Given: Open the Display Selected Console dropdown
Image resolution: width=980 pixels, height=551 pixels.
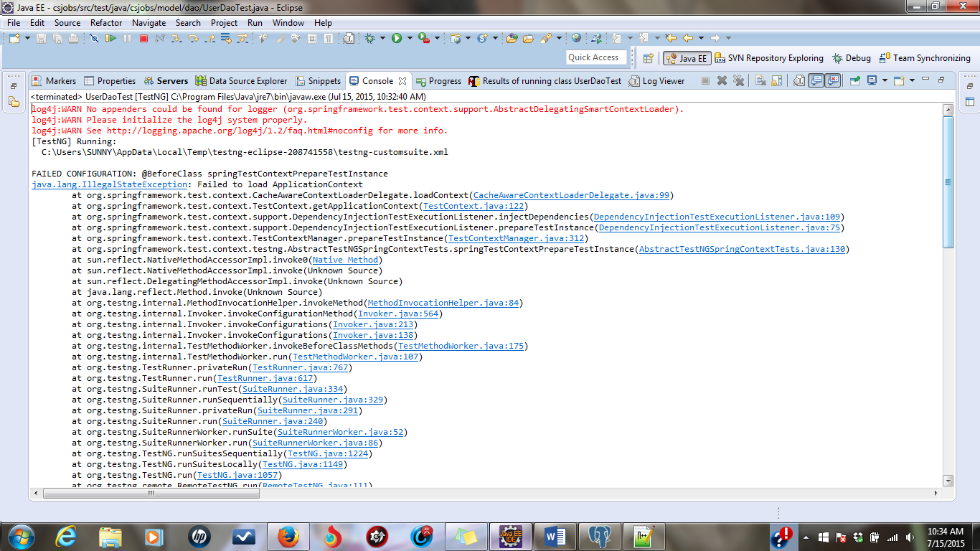Looking at the screenshot, I should (x=885, y=81).
